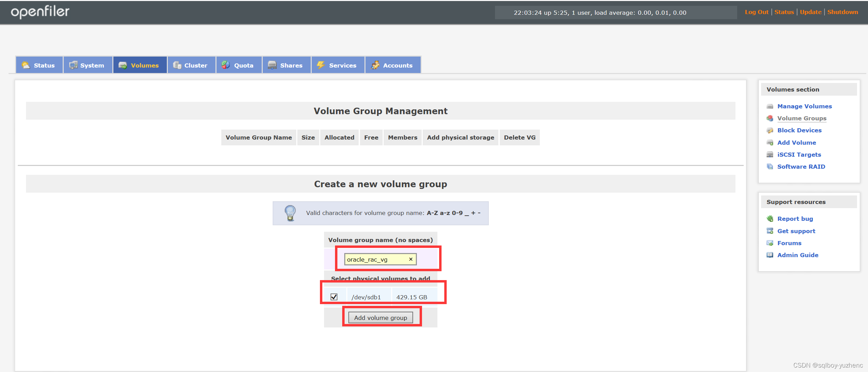The height and width of the screenshot is (372, 868).
Task: Click the Volumes tab drive icon
Action: (x=123, y=65)
